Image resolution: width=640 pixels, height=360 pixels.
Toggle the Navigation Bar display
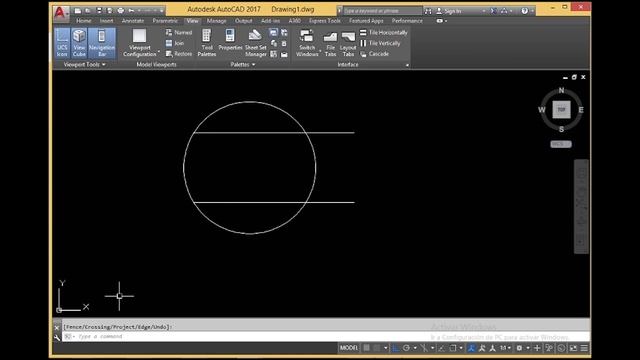click(x=102, y=43)
